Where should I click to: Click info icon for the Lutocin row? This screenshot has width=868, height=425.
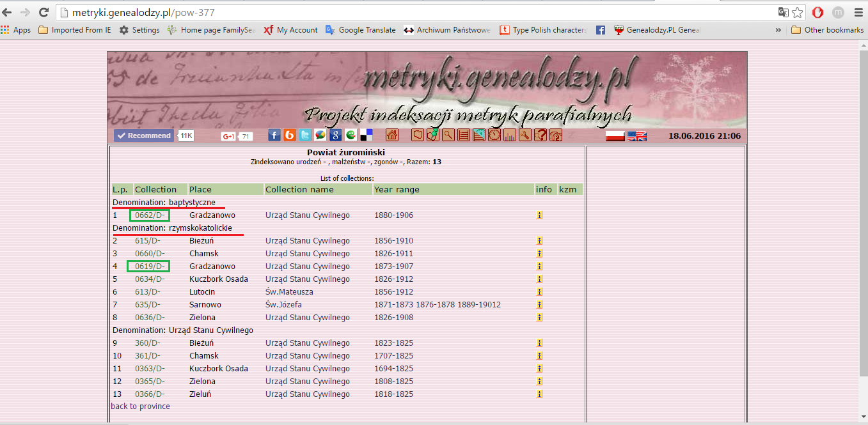(x=539, y=291)
